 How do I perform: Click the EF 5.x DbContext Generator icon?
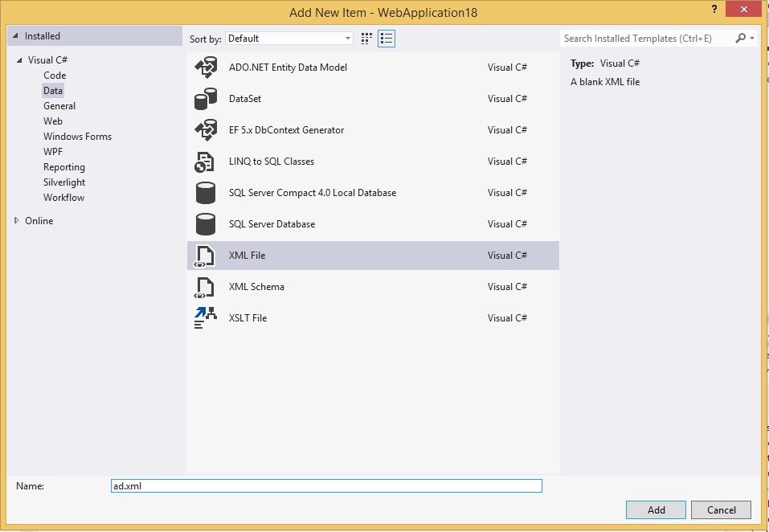(x=205, y=130)
